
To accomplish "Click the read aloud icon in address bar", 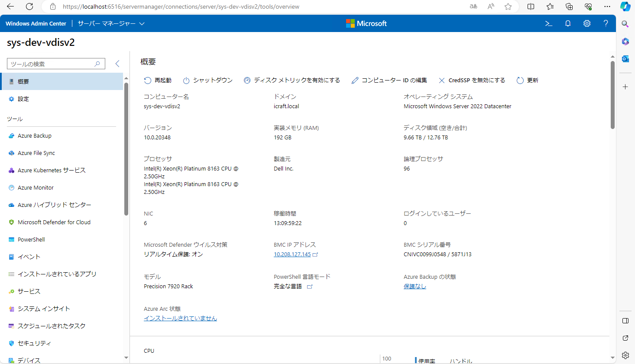I will pyautogui.click(x=491, y=6).
